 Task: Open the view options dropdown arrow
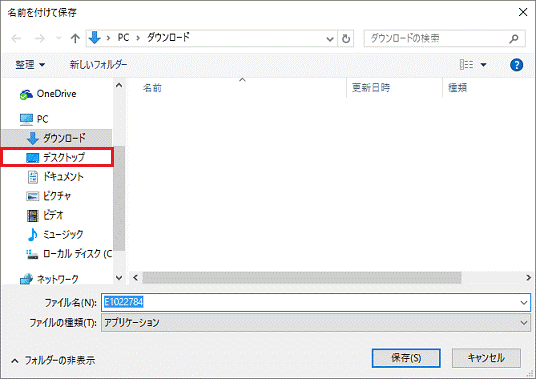pos(483,65)
